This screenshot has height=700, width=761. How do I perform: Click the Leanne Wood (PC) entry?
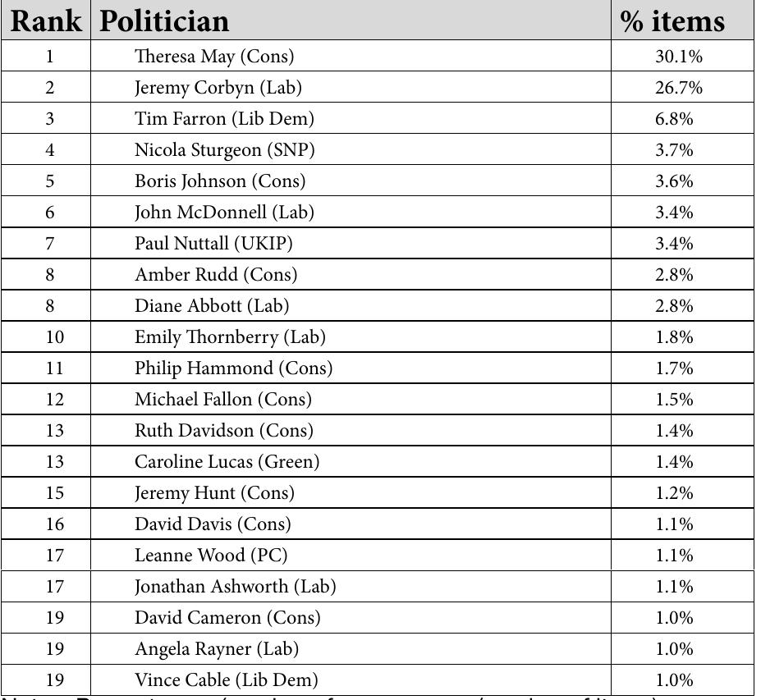pos(211,555)
